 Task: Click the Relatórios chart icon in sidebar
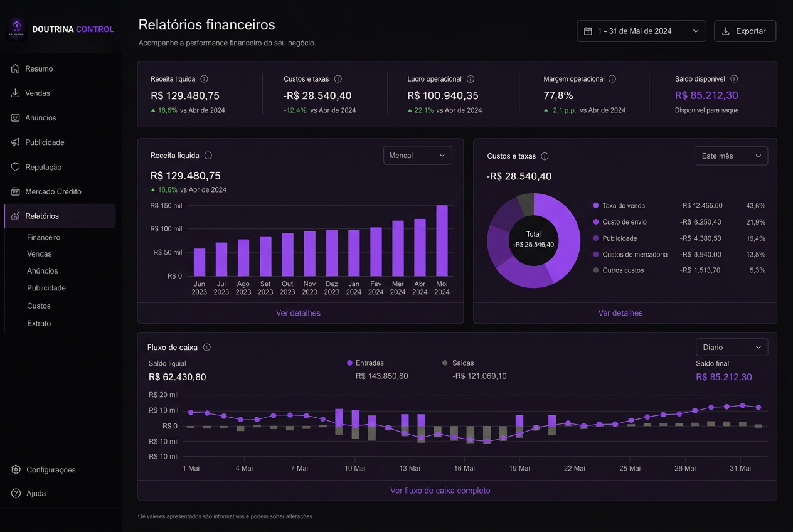(x=16, y=216)
